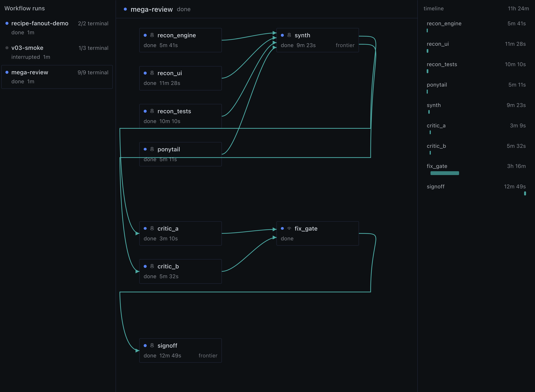This screenshot has height=392, width=535.
Task: Click the blue status dot on ponytail node
Action: click(145, 149)
